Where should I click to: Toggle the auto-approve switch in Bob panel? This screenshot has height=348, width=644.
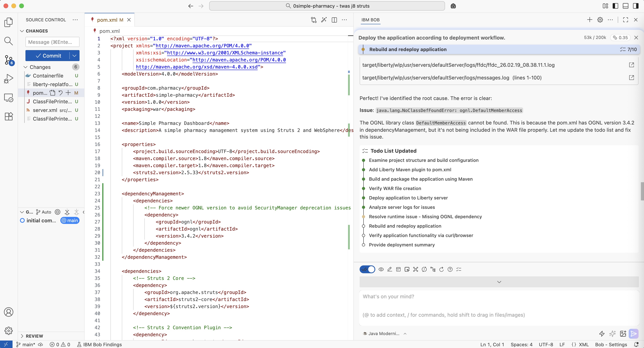coord(367,269)
